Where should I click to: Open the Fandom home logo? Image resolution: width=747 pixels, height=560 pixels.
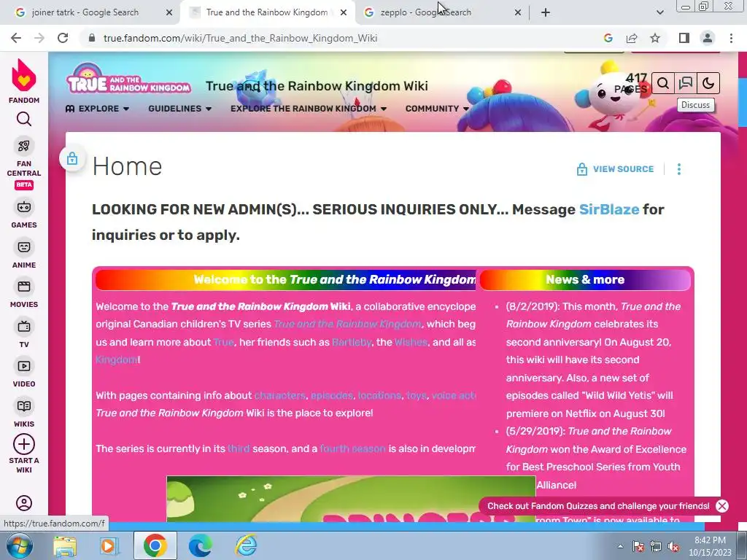[24, 80]
